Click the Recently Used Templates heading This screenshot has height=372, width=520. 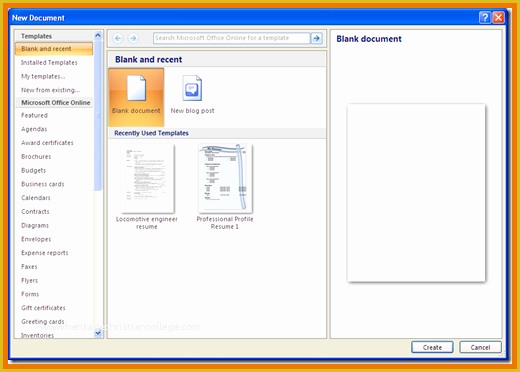(x=151, y=133)
